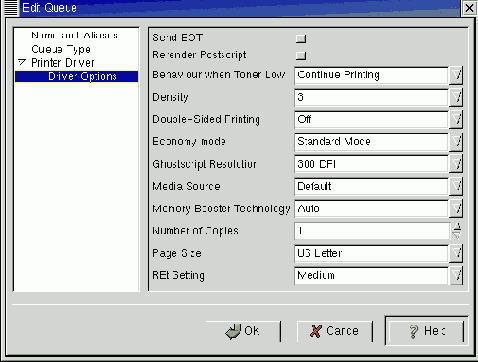Collapse the Printer Driver tree expander triangle

(22, 62)
